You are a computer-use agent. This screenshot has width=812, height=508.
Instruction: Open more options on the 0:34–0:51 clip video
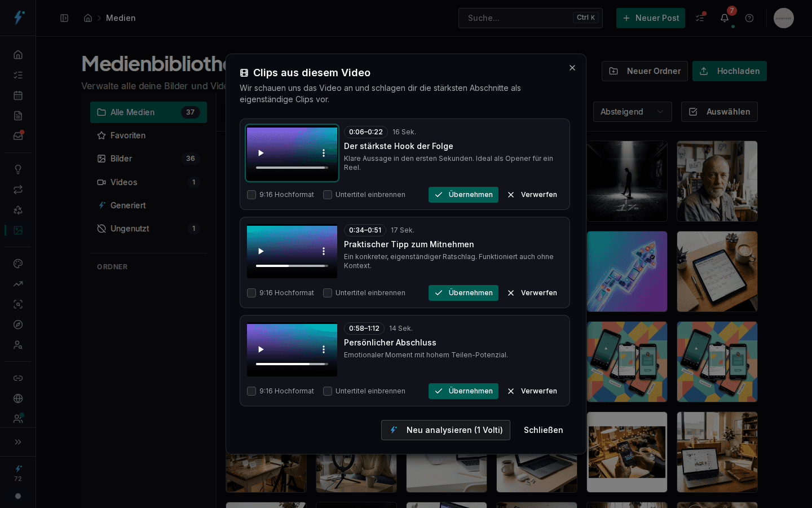pyautogui.click(x=324, y=251)
